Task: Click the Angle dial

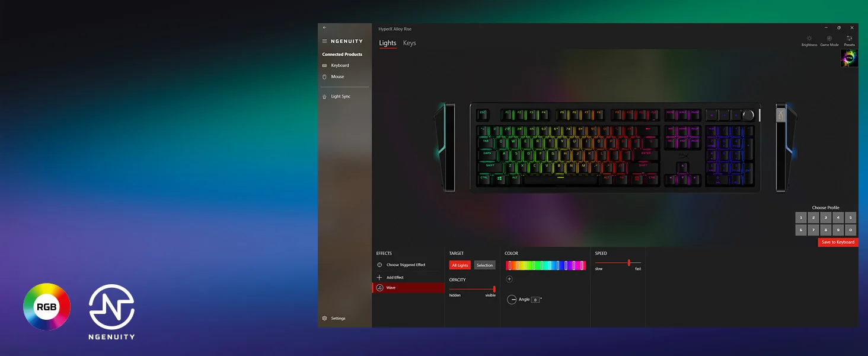Action: [512, 300]
